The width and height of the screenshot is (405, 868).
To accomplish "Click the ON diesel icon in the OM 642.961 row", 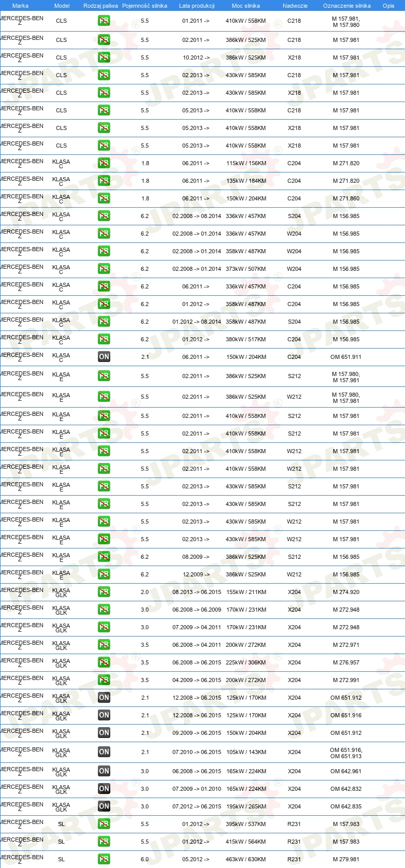I will tap(104, 771).
